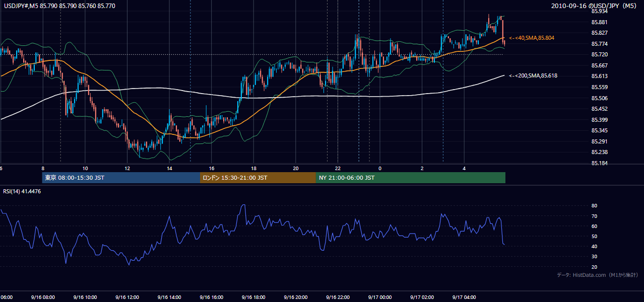Click price axis value 85.345
This screenshot has width=644, height=302.
point(600,130)
